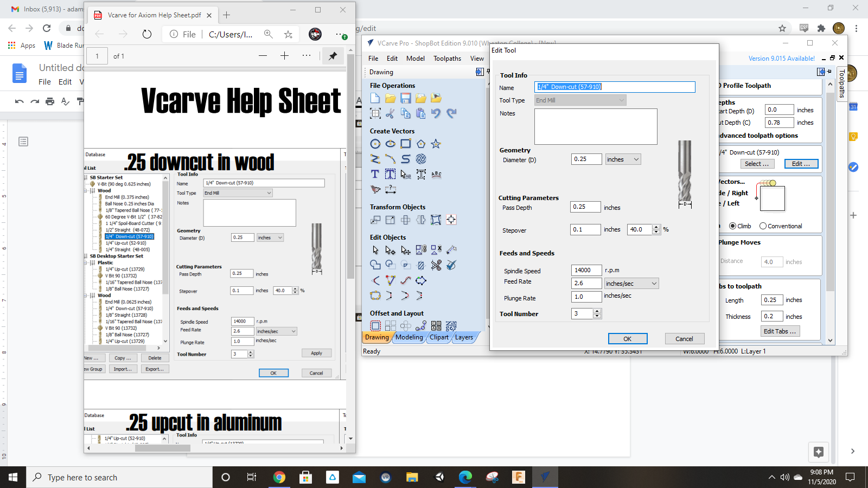Switch to the Clipart tab
This screenshot has width=868, height=488.
pos(439,337)
